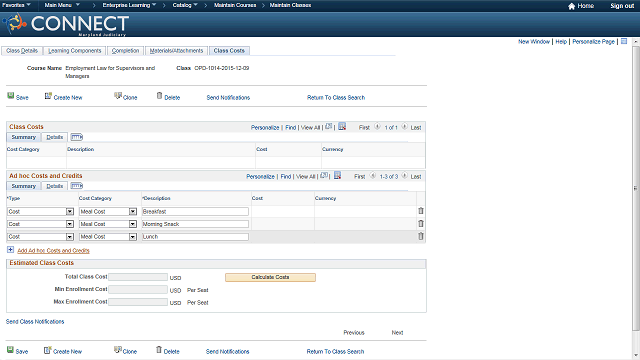Click next row arrow in Ad hoc Costs
640x360 pixels.
[x=404, y=176]
